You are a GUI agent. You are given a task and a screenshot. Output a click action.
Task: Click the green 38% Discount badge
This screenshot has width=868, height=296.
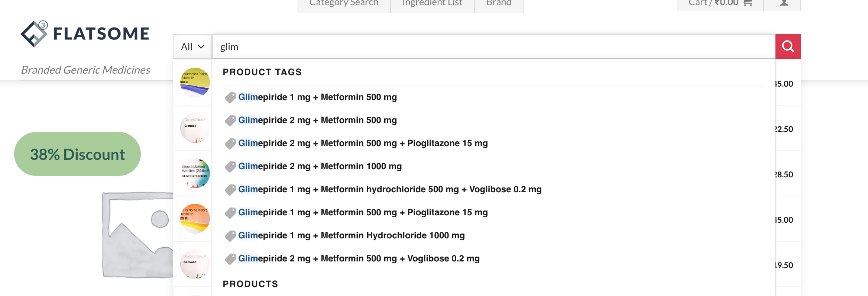pos(77,154)
